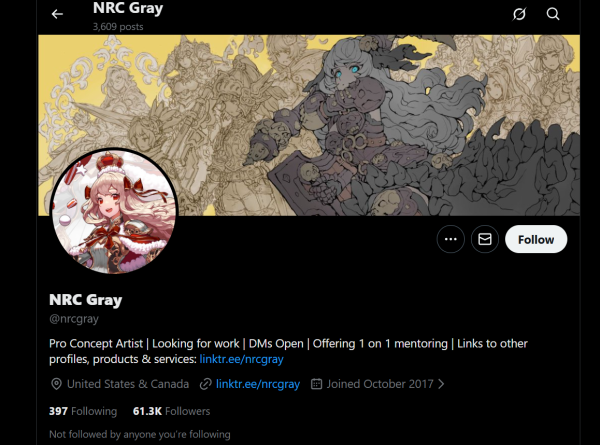This screenshot has width=600, height=445.
Task: Click the back arrow icon
Action: [x=57, y=14]
